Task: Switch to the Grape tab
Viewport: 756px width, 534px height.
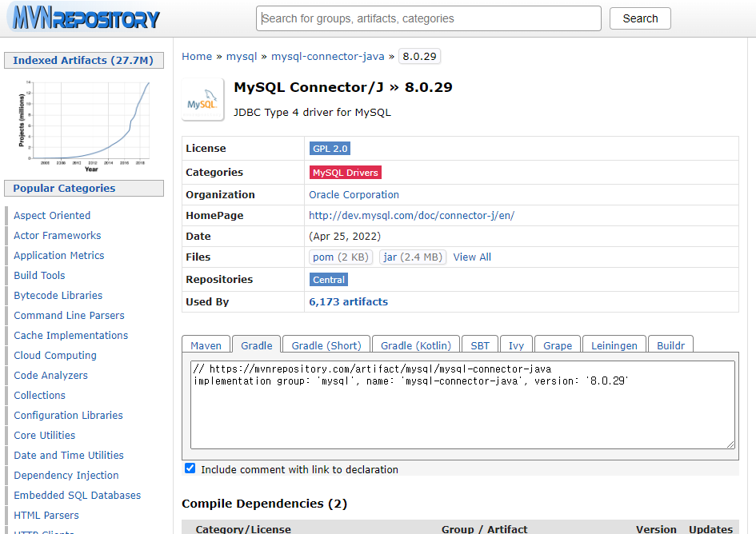Action: (558, 345)
